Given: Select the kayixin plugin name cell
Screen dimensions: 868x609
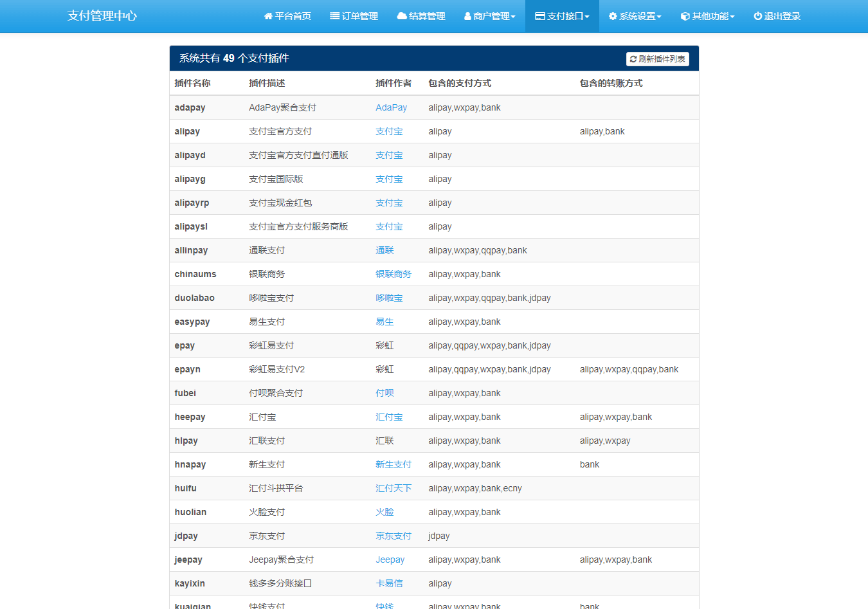Looking at the screenshot, I should [206, 583].
